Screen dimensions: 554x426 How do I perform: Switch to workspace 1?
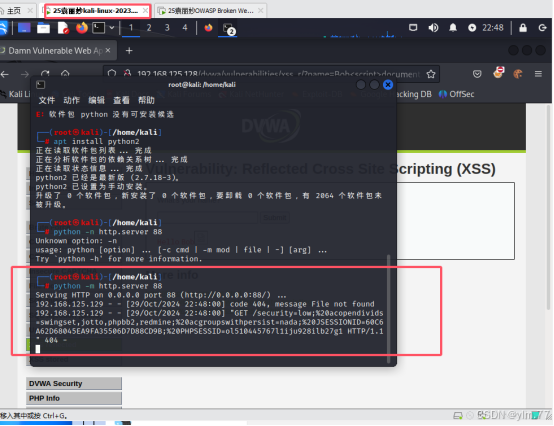pyautogui.click(x=131, y=28)
